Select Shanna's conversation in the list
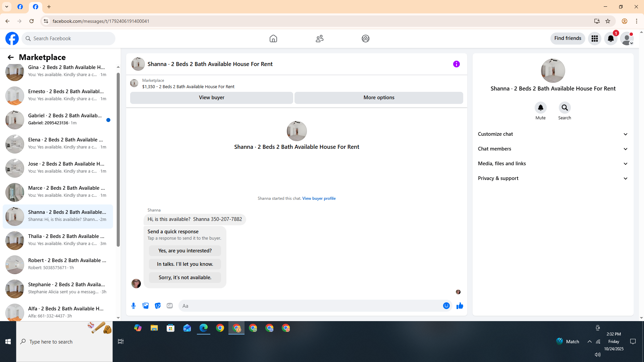The width and height of the screenshot is (644, 362). (x=58, y=216)
